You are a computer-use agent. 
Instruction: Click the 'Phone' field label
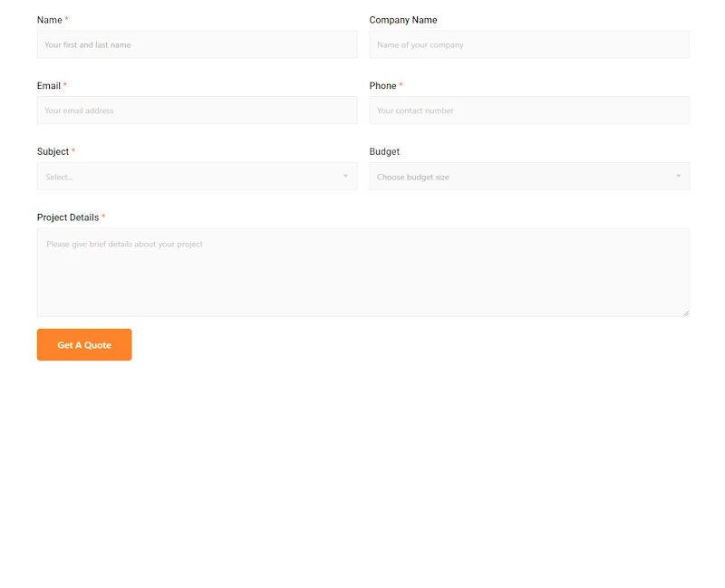(x=382, y=86)
